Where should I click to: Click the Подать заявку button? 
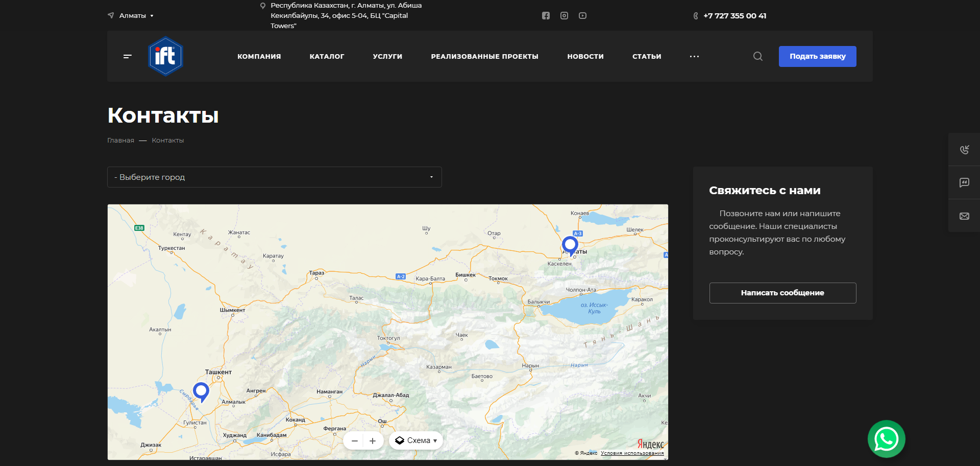click(818, 56)
